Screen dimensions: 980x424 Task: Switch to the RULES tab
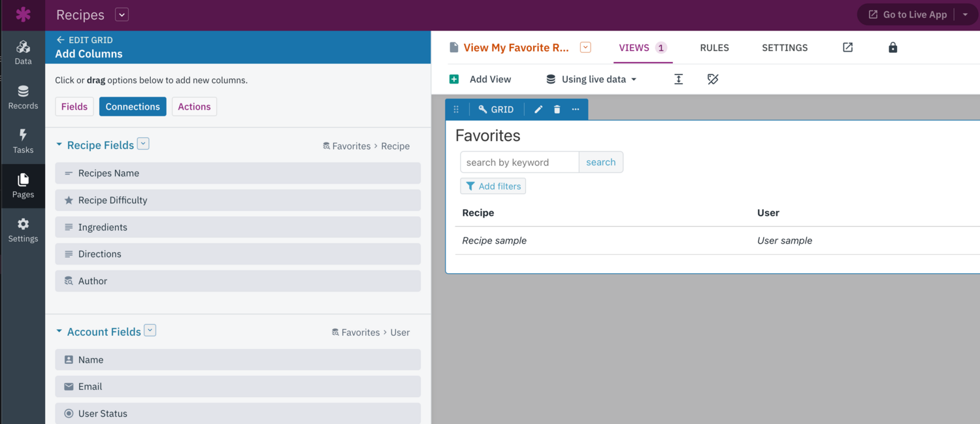click(714, 47)
